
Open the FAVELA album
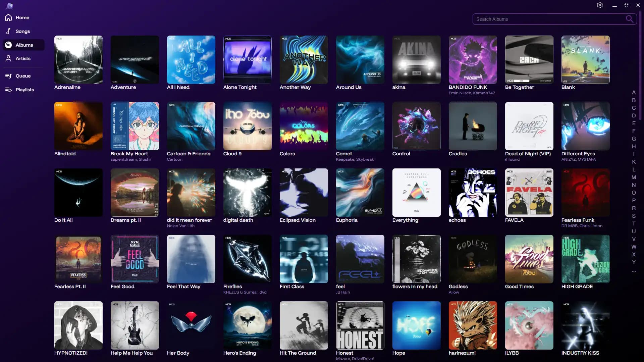click(x=529, y=192)
